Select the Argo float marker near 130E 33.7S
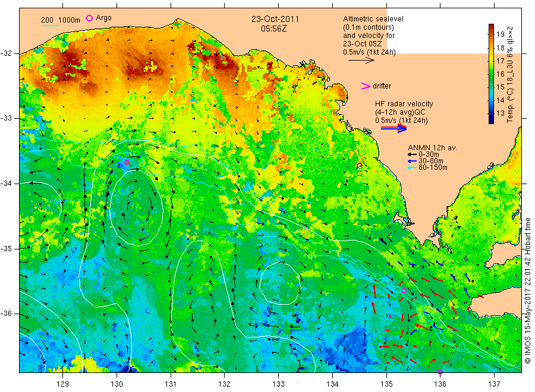The height and width of the screenshot is (392, 535). click(127, 163)
